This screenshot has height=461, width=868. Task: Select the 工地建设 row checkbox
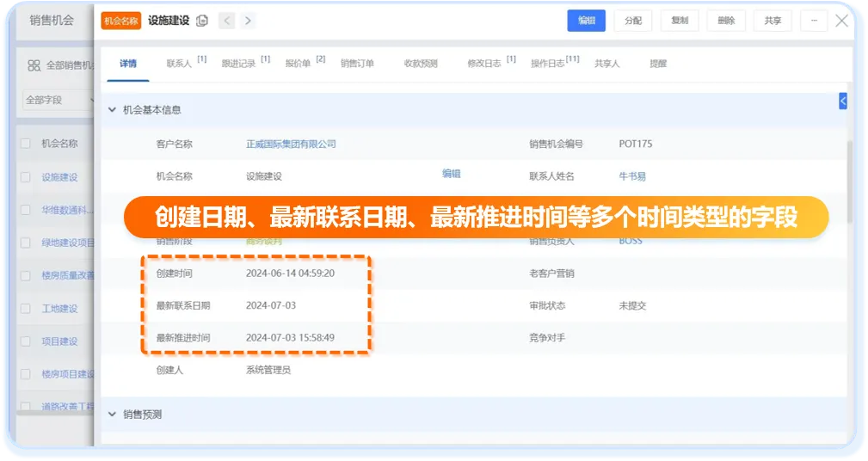tap(26, 309)
